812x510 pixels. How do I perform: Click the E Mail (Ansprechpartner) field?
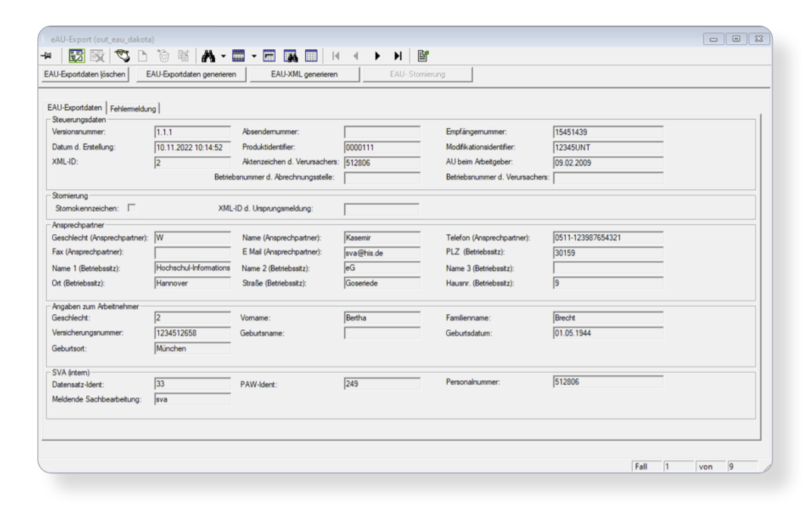382,252
